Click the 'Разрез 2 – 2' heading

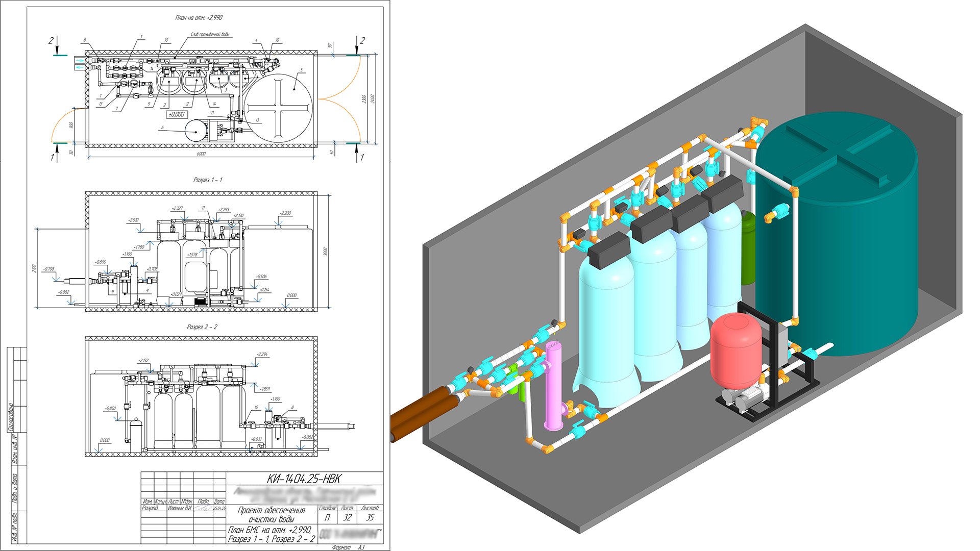click(x=202, y=327)
